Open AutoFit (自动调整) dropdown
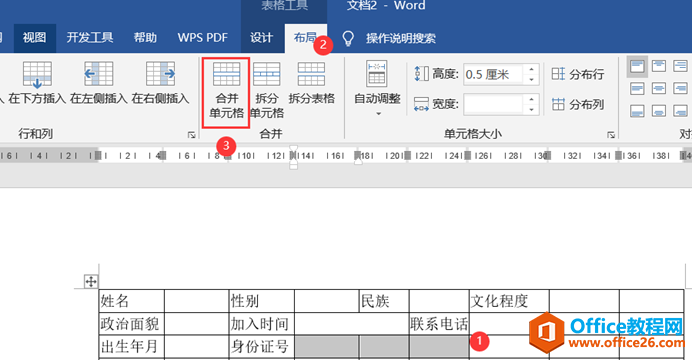Image resolution: width=692 pixels, height=360 pixels. (x=377, y=89)
